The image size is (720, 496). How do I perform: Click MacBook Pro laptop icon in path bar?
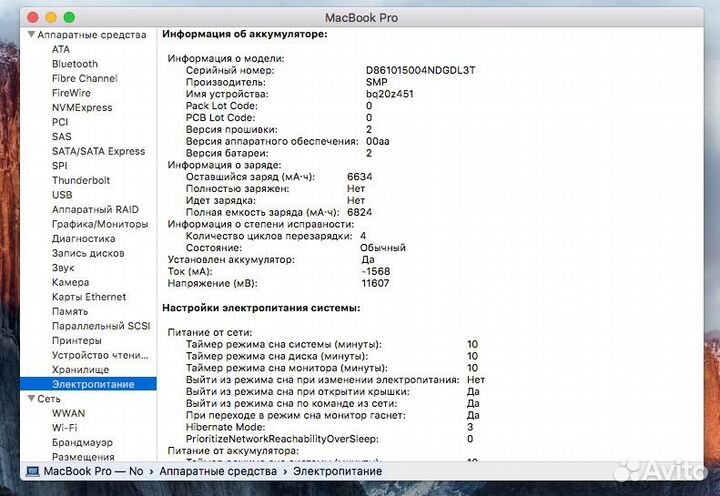click(32, 471)
